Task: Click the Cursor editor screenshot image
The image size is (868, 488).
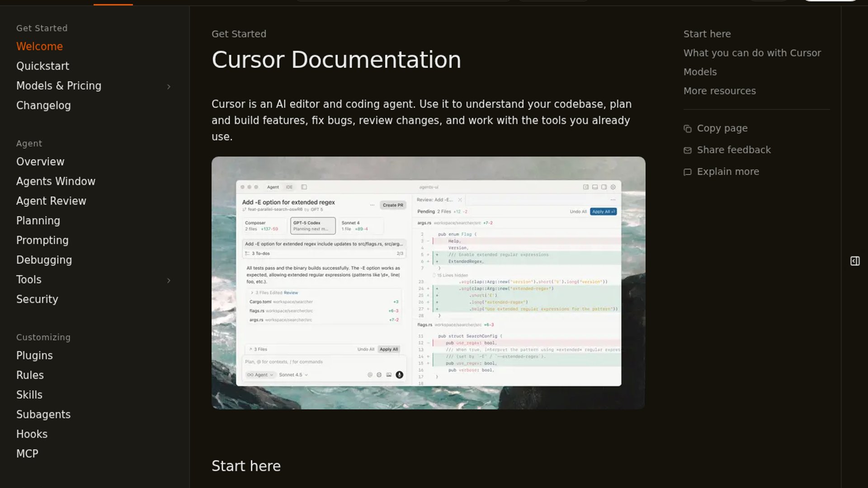Action: pyautogui.click(x=428, y=283)
